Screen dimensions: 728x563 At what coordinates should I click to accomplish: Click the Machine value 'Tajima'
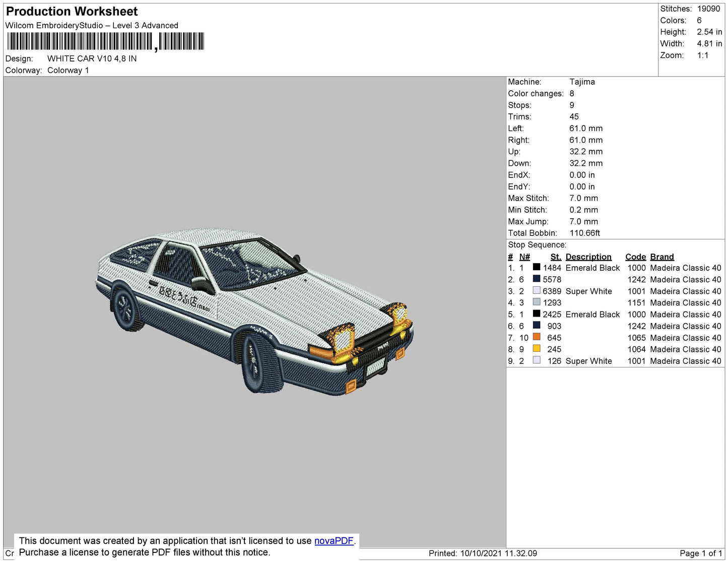[582, 82]
